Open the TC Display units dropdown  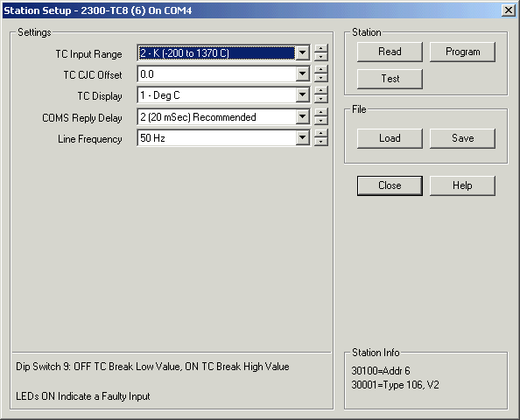(x=302, y=95)
